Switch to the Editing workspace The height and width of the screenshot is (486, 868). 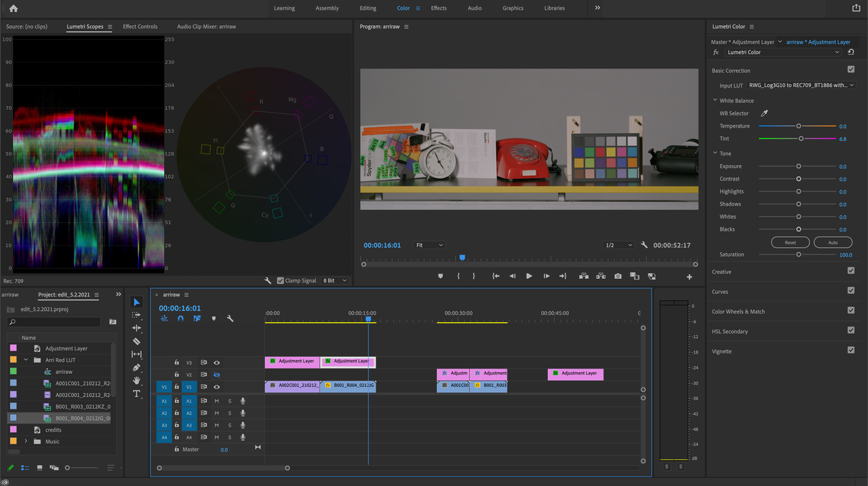[x=368, y=8]
